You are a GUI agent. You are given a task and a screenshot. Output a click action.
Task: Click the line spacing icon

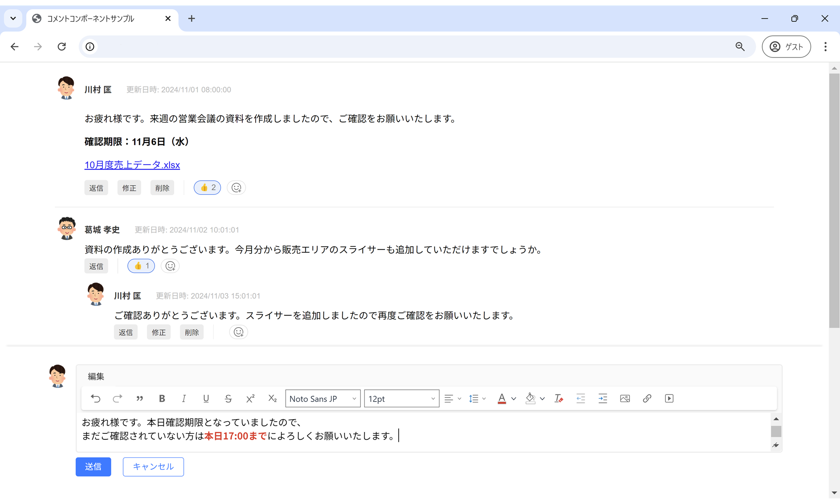point(473,399)
